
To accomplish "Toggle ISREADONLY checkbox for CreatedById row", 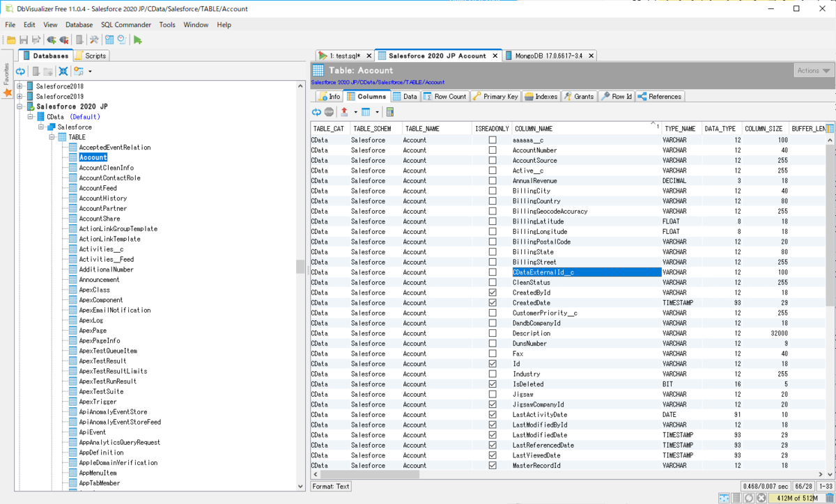I will pos(493,292).
